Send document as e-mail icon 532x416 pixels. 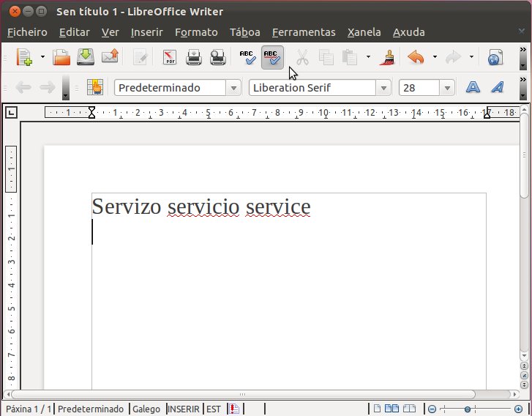click(x=110, y=56)
